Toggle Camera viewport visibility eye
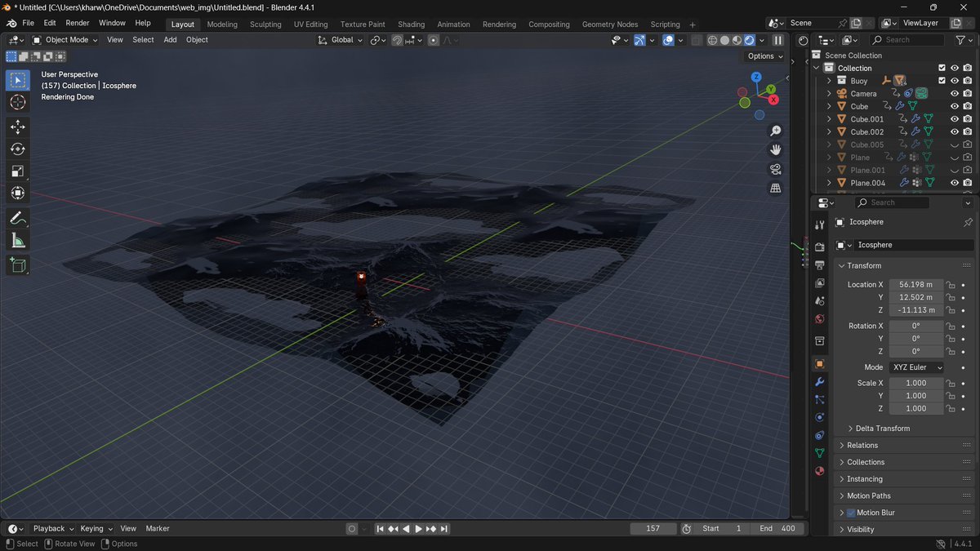 pyautogui.click(x=954, y=94)
